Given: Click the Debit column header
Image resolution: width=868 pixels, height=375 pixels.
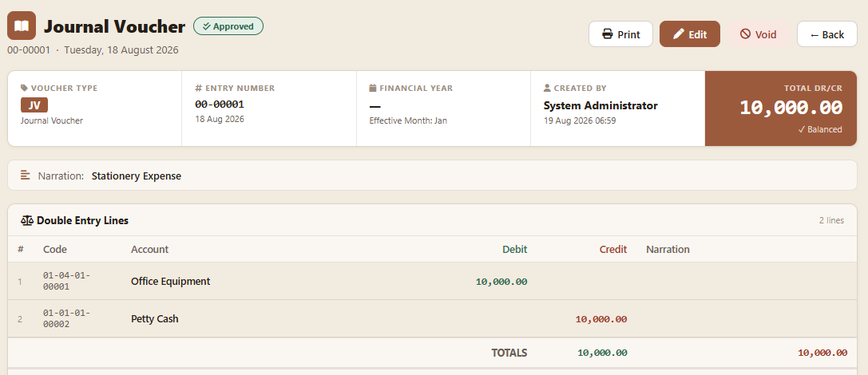Looking at the screenshot, I should (x=515, y=250).
